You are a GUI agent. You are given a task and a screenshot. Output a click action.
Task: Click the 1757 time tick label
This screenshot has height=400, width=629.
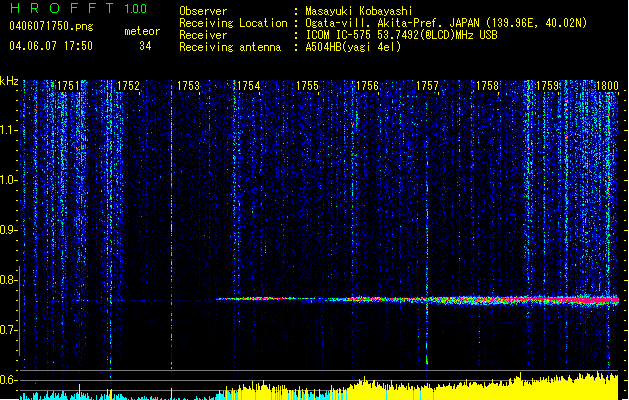[x=428, y=87]
